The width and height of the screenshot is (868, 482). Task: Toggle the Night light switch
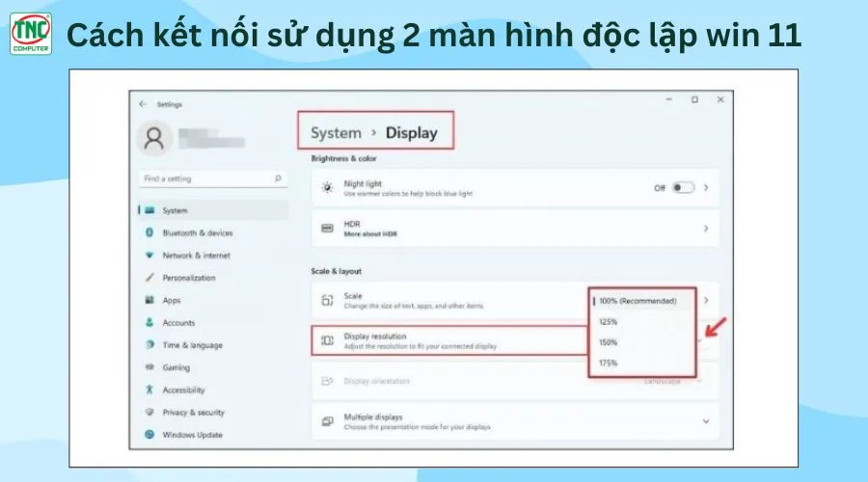[683, 188]
